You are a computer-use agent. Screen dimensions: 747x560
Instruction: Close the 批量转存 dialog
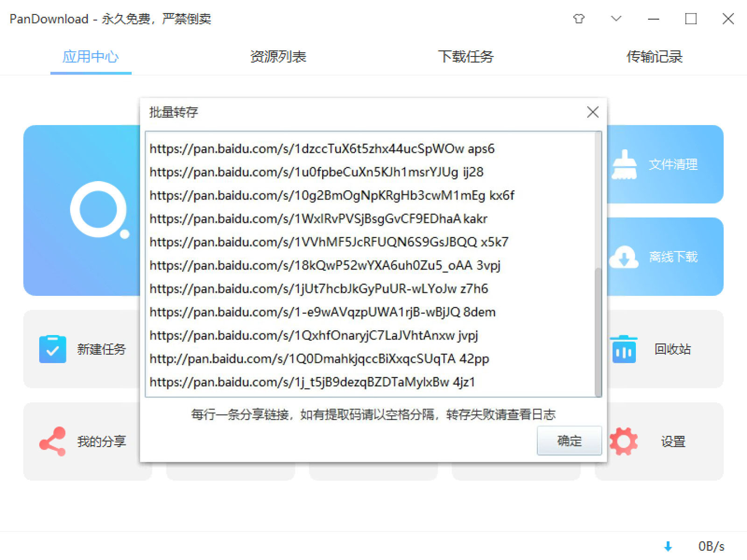(x=592, y=112)
